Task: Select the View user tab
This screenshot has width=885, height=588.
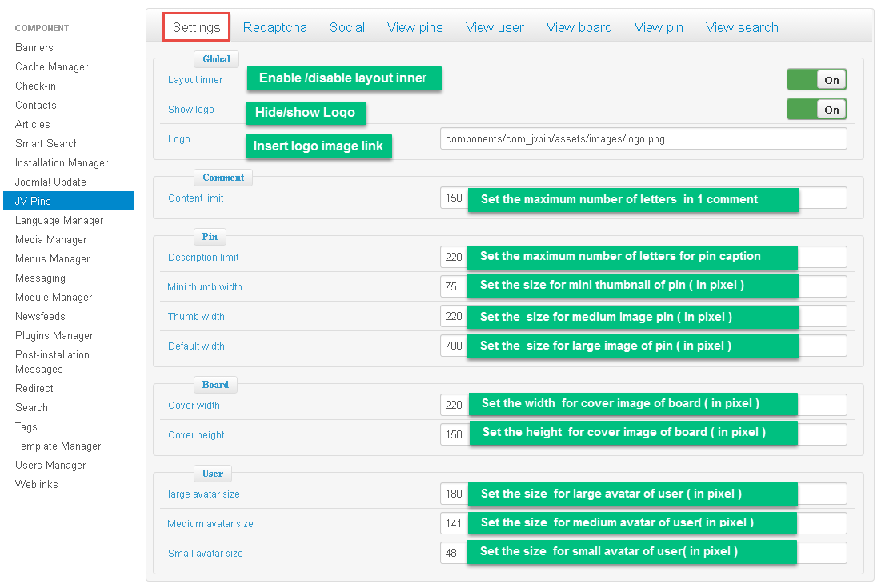Action: pyautogui.click(x=495, y=27)
